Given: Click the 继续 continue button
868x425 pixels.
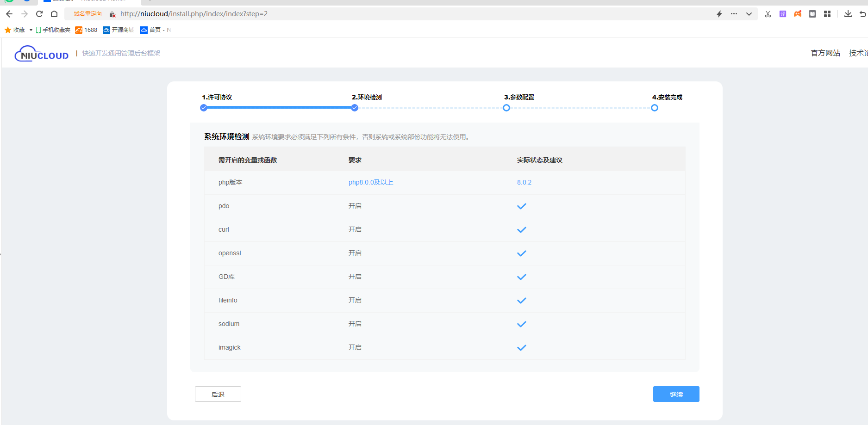Looking at the screenshot, I should coord(676,394).
